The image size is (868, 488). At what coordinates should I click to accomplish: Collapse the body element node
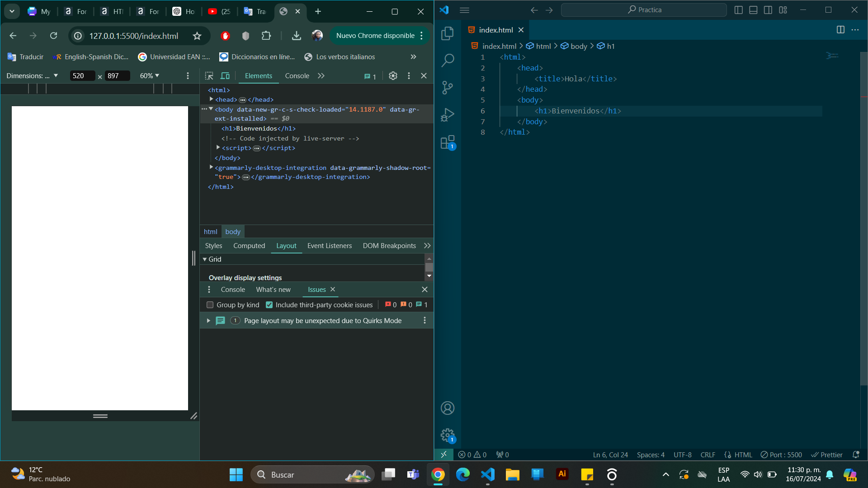pos(211,109)
